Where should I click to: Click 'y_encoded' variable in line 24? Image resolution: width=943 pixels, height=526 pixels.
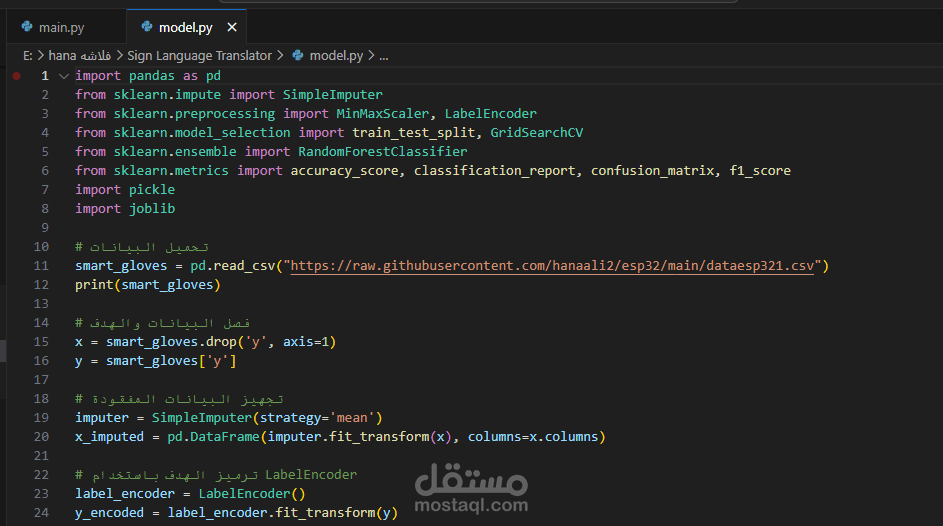(109, 513)
